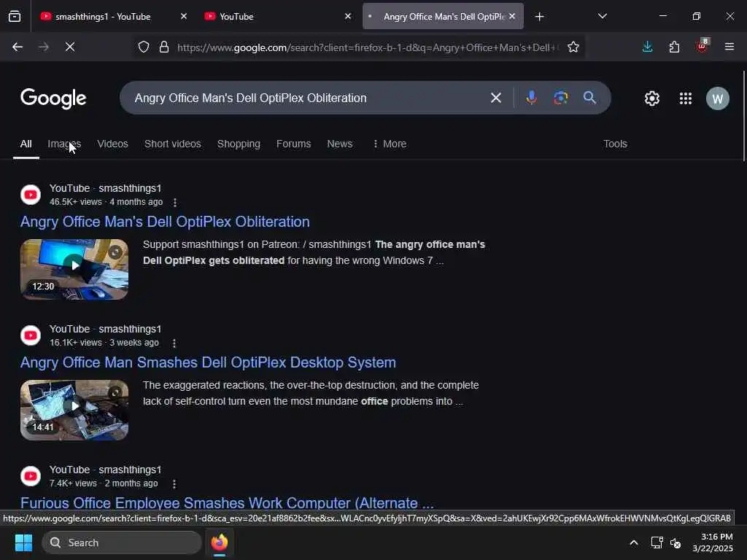Play the 12:30 video thumbnail
This screenshot has height=560, width=747.
pos(74,269)
